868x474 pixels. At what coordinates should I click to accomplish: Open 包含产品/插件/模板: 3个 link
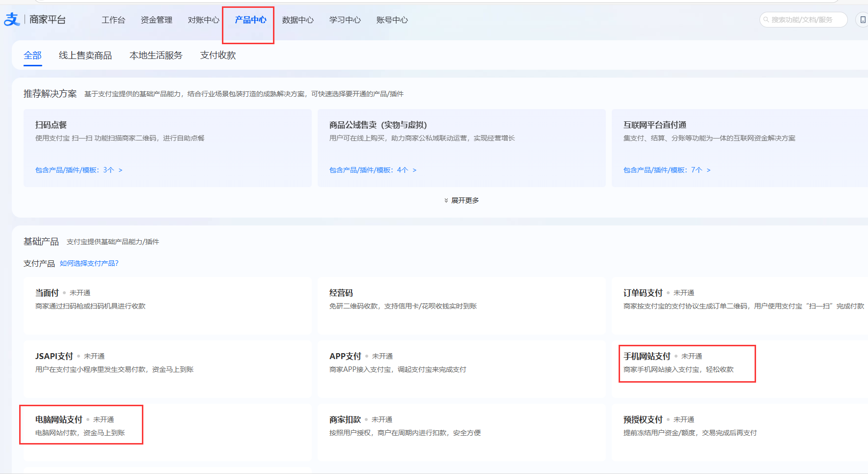click(x=79, y=170)
